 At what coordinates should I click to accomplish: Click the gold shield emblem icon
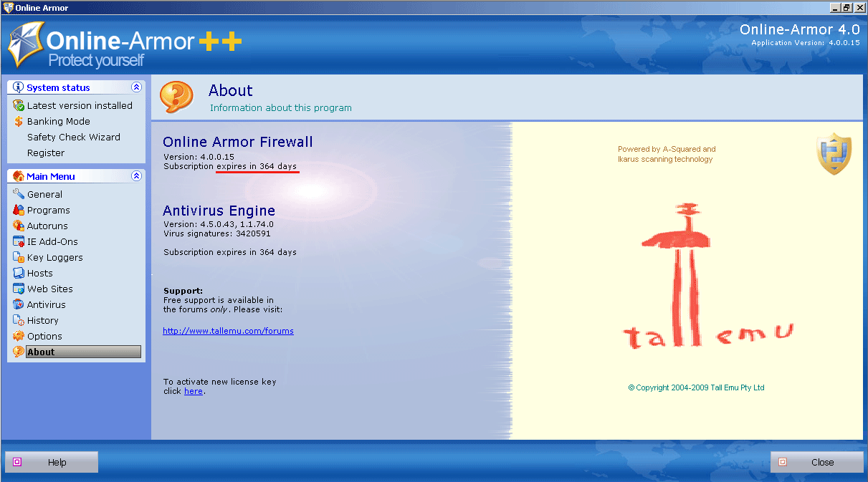(x=834, y=154)
